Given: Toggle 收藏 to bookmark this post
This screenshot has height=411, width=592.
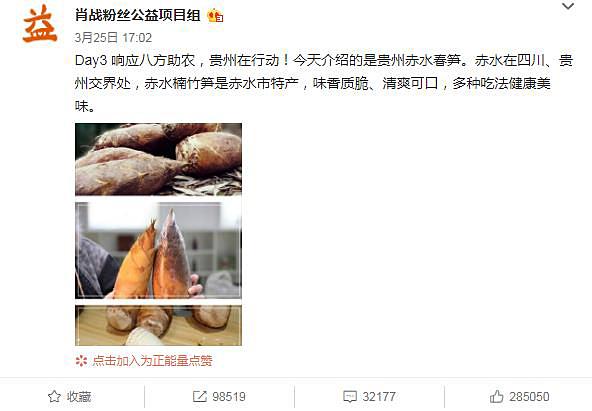Looking at the screenshot, I should (70, 396).
